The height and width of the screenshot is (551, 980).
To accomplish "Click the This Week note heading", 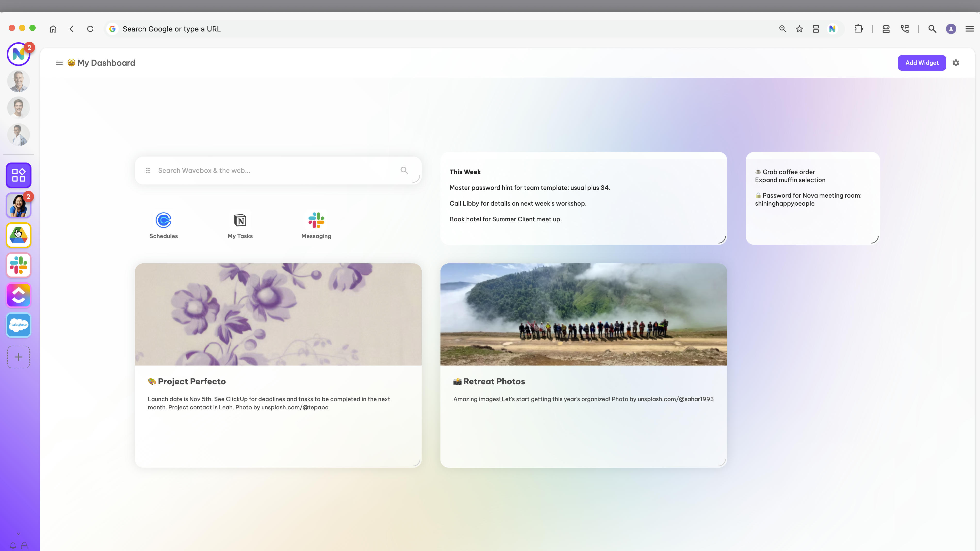I will 465,172.
